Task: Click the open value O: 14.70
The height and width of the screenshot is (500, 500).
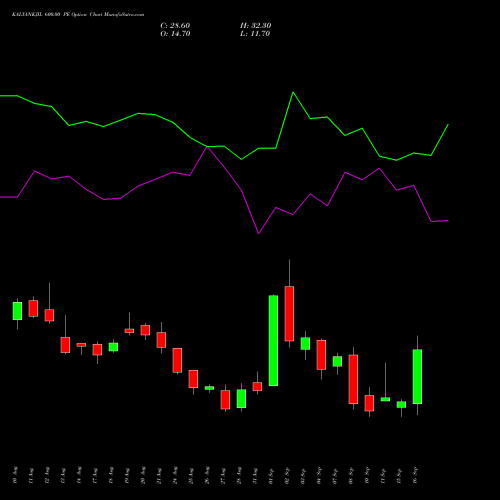Action: click(x=175, y=34)
